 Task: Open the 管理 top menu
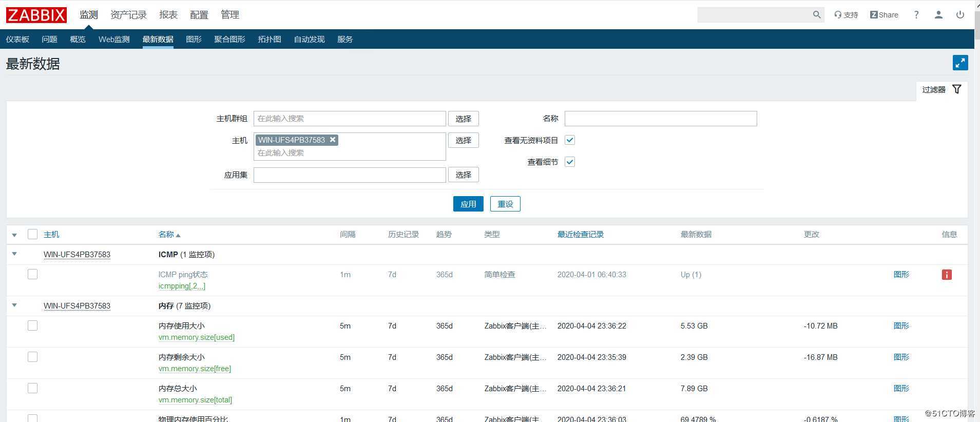230,15
